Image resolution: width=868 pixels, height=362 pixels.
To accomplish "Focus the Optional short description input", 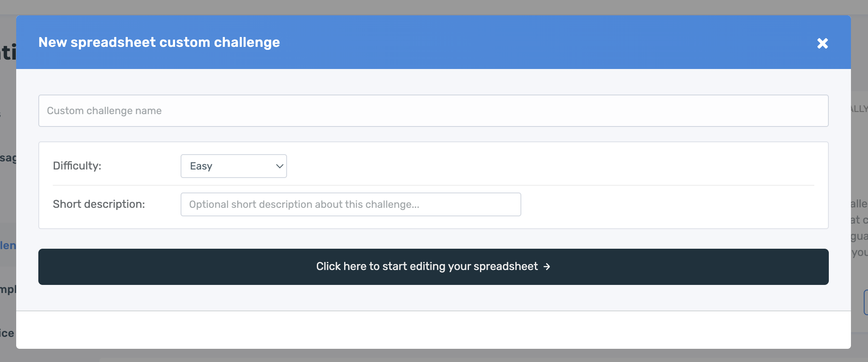I will tap(351, 204).
